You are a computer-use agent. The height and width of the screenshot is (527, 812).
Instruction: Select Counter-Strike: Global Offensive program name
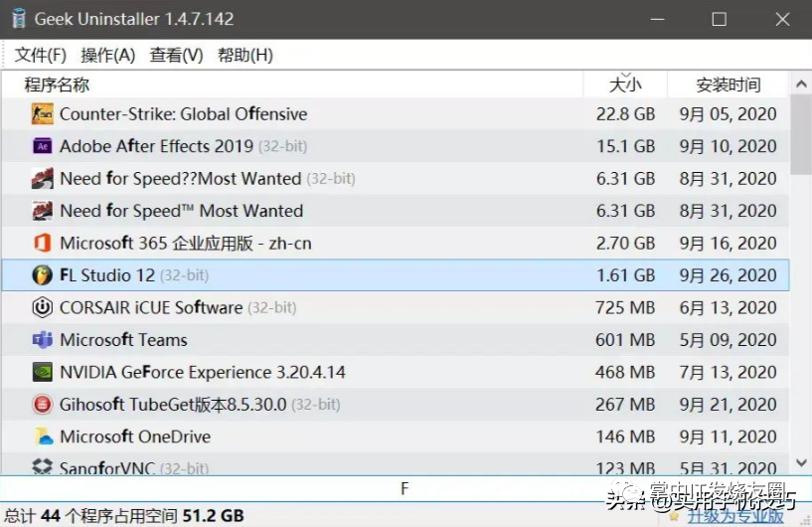pyautogui.click(x=183, y=114)
